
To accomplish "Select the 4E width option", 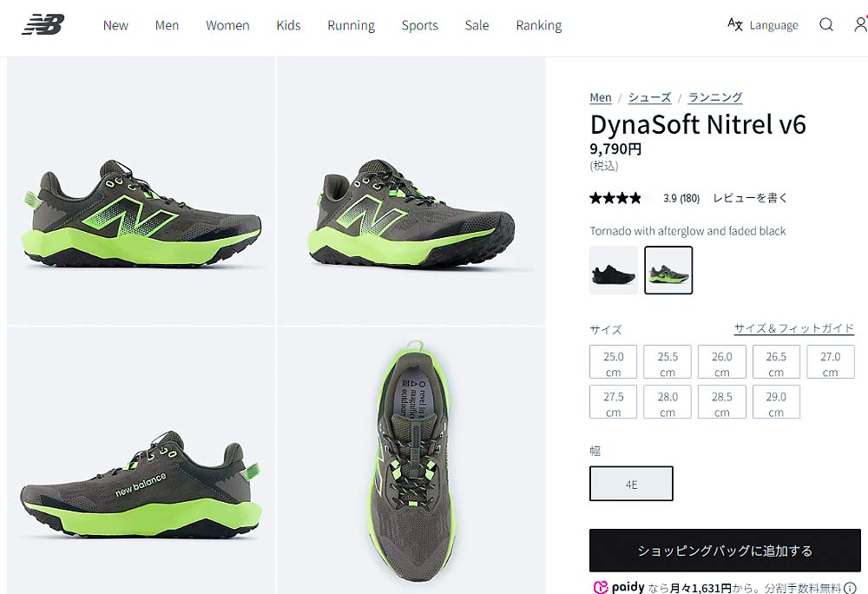I will [x=631, y=485].
